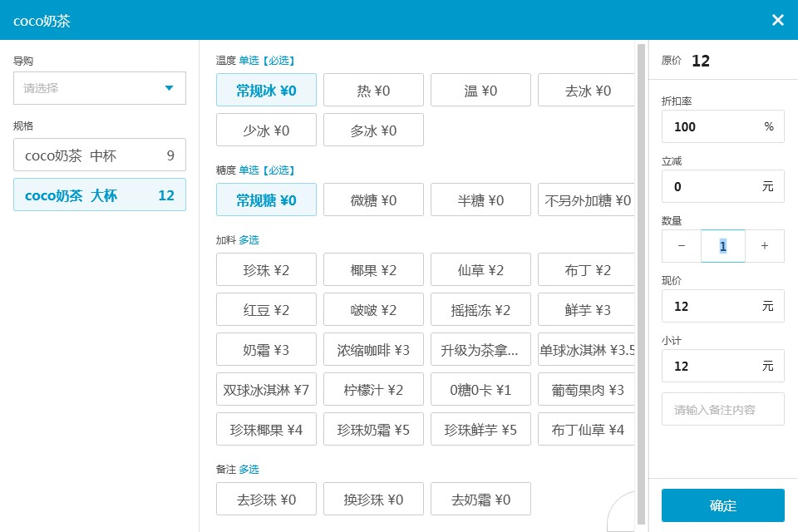Focus the 请输入备注内容 remark field

click(722, 409)
